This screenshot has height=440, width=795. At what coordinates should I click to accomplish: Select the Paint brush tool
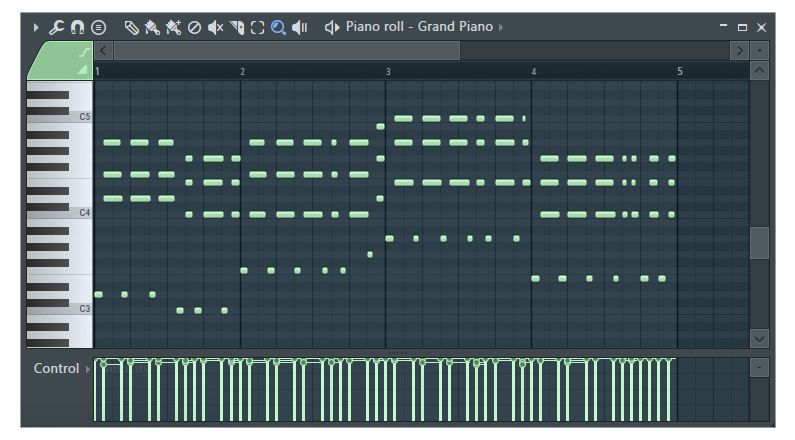[x=152, y=27]
